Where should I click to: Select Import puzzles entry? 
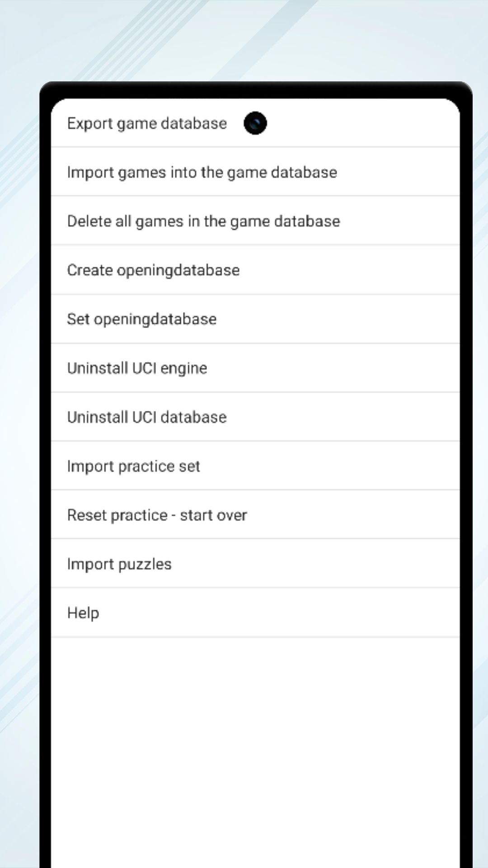pyautogui.click(x=119, y=564)
